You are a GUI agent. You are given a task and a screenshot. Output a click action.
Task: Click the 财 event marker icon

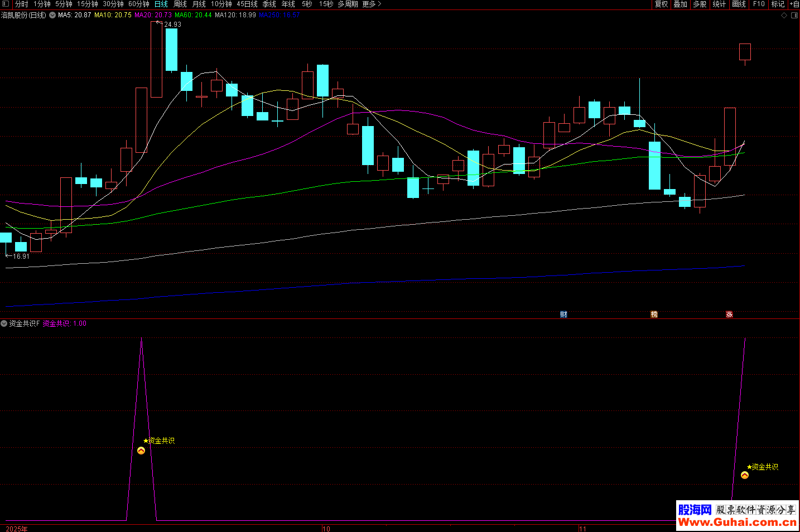pos(563,315)
